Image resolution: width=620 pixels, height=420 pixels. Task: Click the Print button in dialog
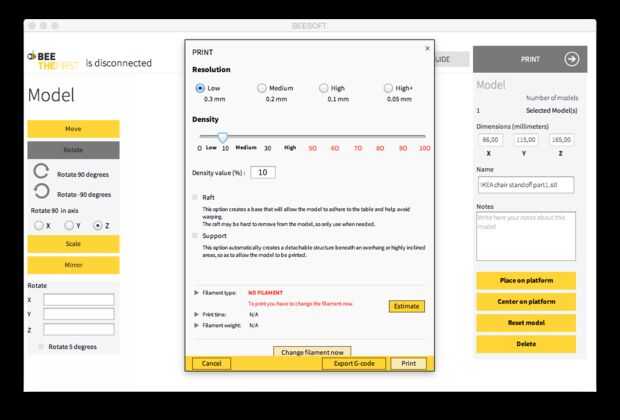408,363
